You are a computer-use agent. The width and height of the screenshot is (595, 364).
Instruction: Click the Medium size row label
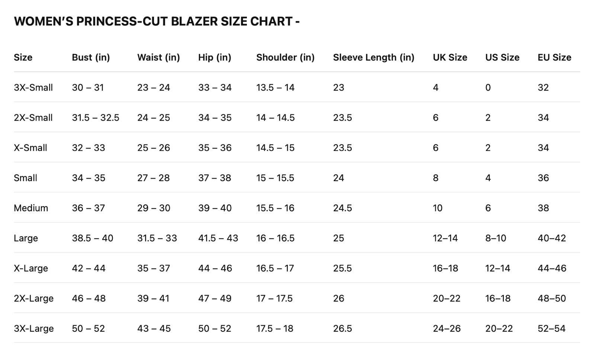click(31, 208)
